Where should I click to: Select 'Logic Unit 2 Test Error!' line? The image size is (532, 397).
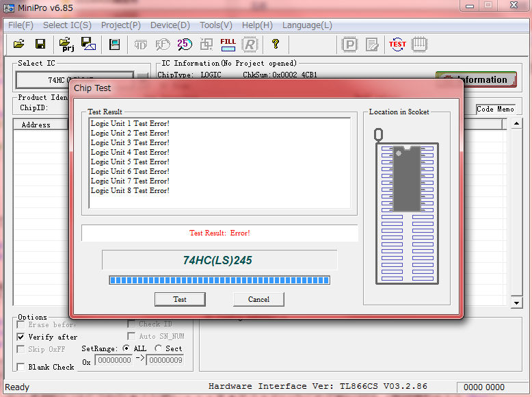130,133
